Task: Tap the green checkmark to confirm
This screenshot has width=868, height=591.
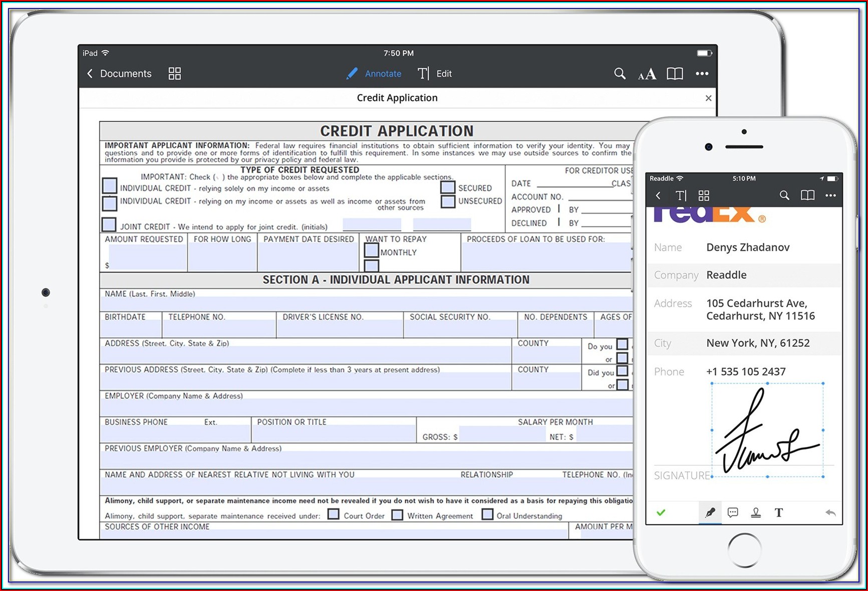Action: pos(661,512)
